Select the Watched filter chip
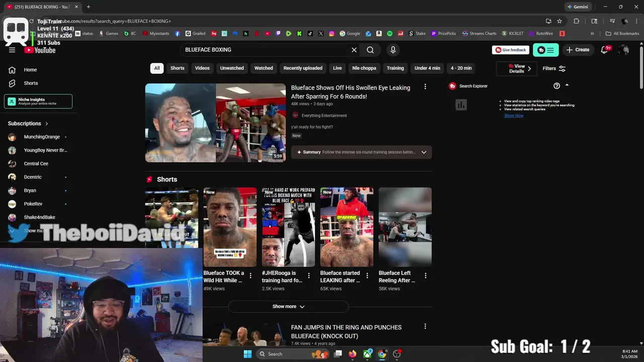Screen dimensions: 644x362 pyautogui.click(x=264, y=68)
